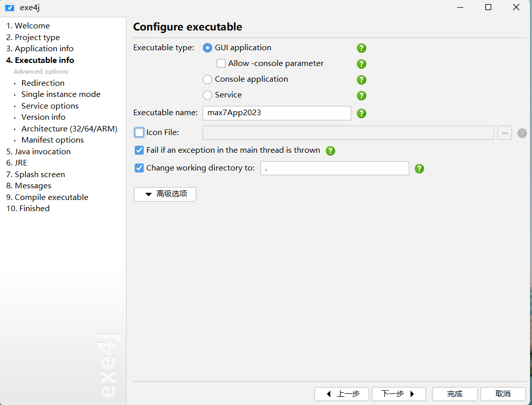
Task: Open help for main thread exception option
Action: (x=330, y=151)
